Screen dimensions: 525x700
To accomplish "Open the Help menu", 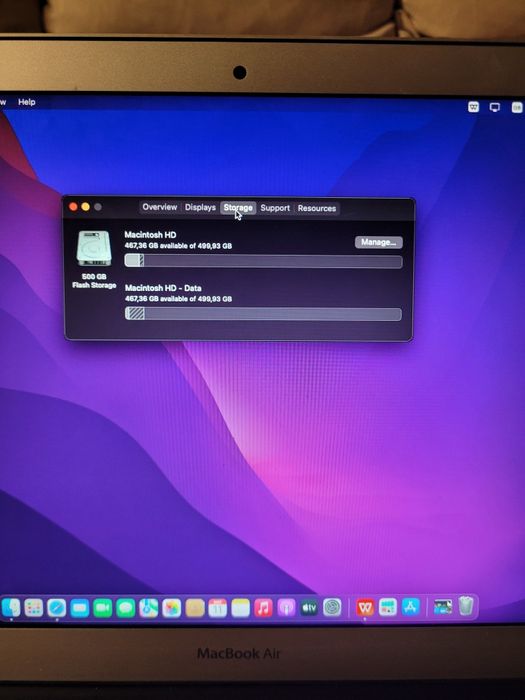I will [x=27, y=102].
